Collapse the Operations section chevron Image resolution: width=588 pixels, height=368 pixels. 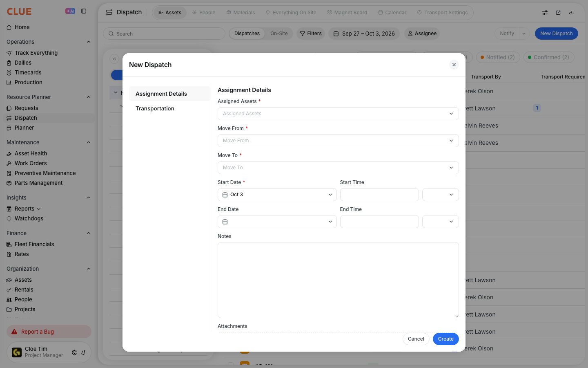tap(89, 42)
